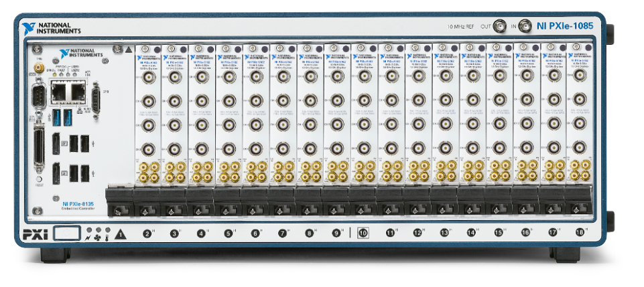This screenshot has height=287, width=644.
Task: Click the slot 10 boxed number marker
Action: tap(363, 233)
